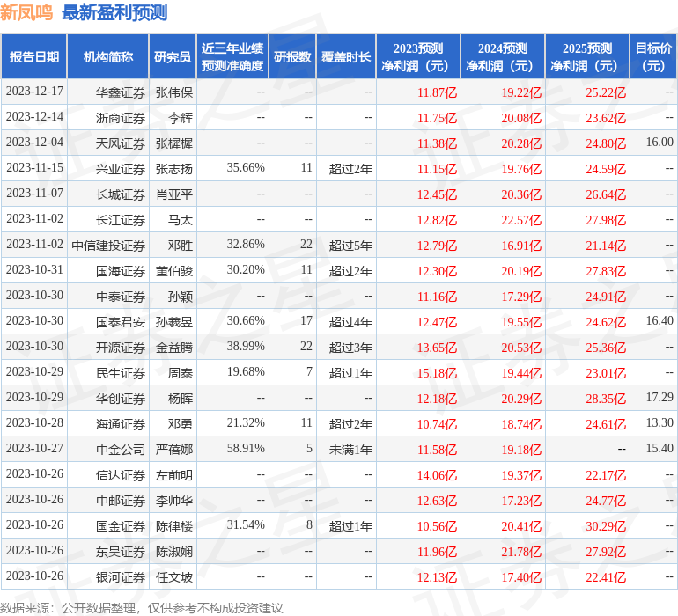The width and height of the screenshot is (678, 616).
Task: Click the date cell 2023-12-17
Action: (34, 91)
